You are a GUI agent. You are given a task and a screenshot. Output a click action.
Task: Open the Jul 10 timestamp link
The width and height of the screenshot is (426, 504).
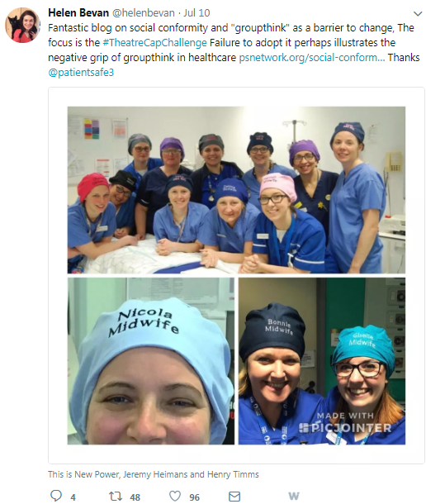(x=196, y=13)
